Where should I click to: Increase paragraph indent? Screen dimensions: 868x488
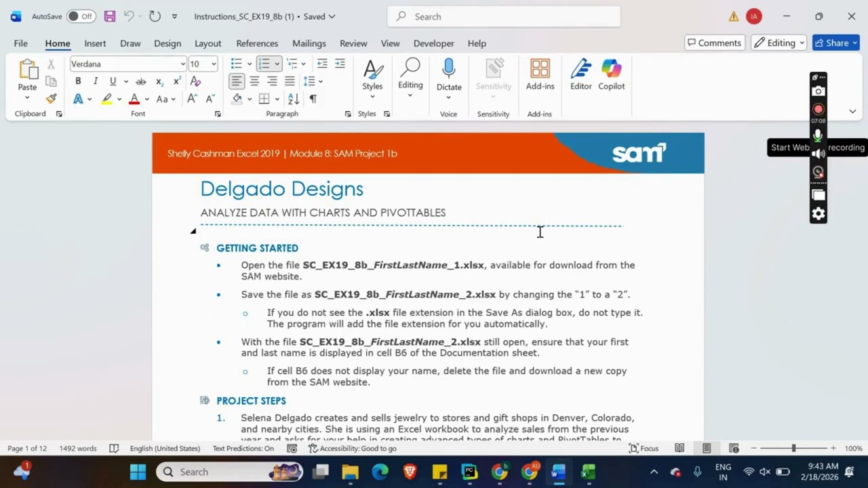pyautogui.click(x=340, y=64)
